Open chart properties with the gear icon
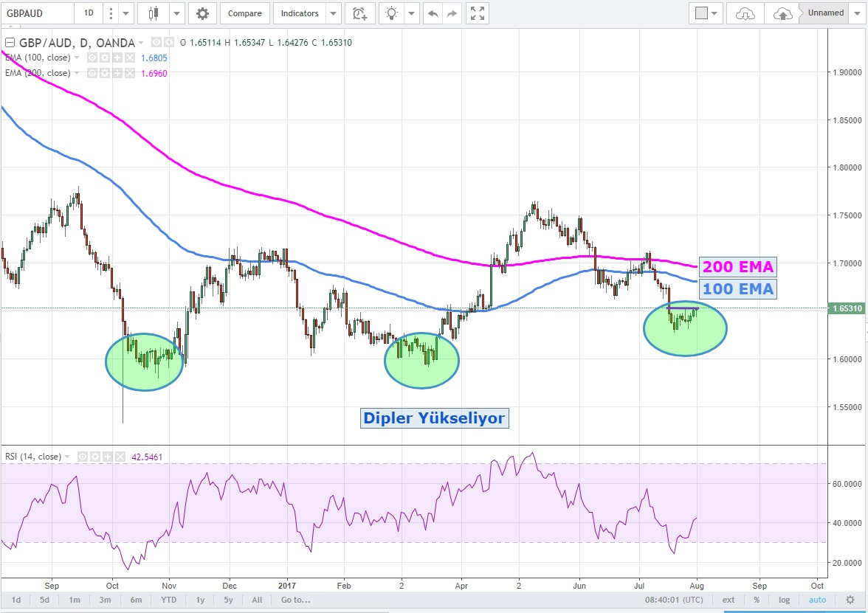The image size is (868, 613). [202, 13]
